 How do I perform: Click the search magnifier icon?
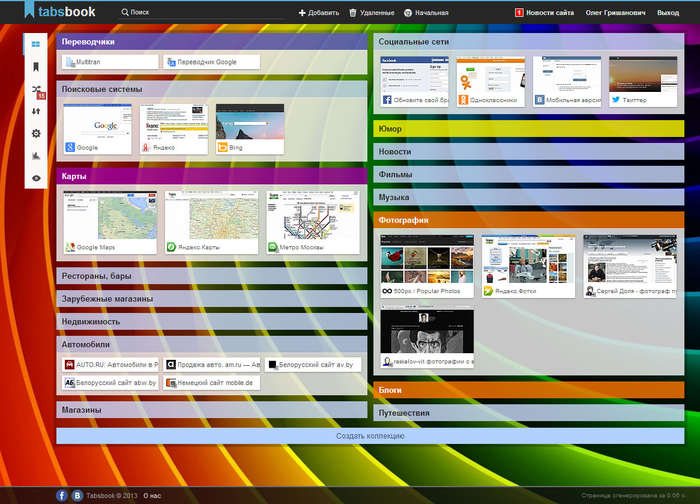tap(125, 12)
